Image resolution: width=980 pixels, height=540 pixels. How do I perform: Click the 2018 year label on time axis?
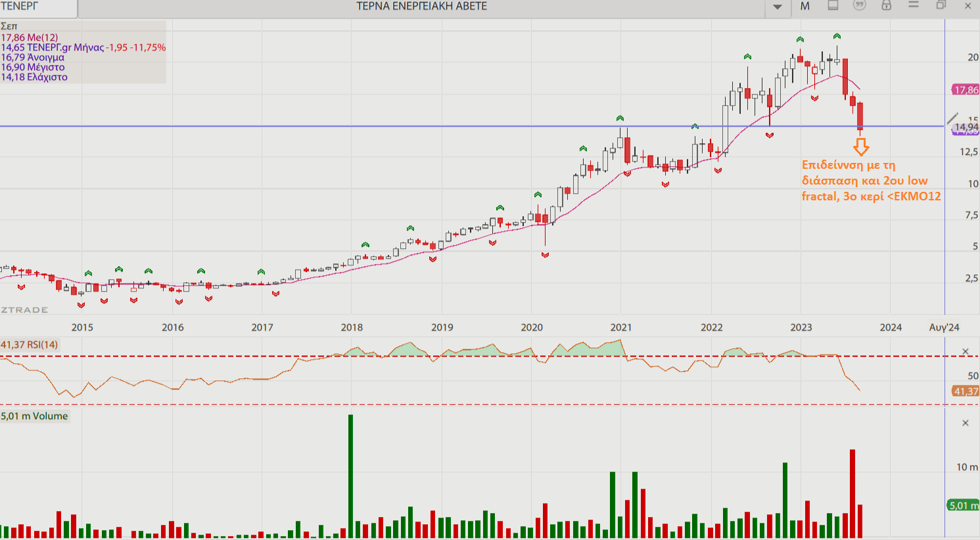click(x=352, y=327)
